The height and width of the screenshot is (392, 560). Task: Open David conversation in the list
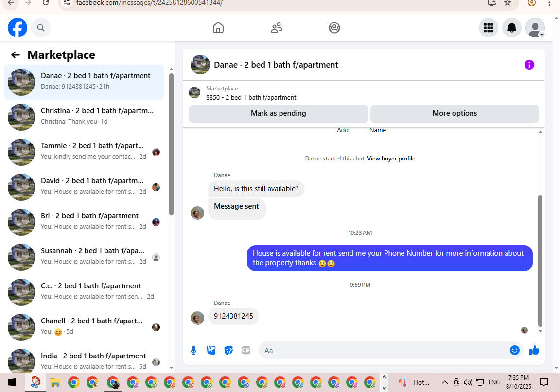click(x=84, y=187)
